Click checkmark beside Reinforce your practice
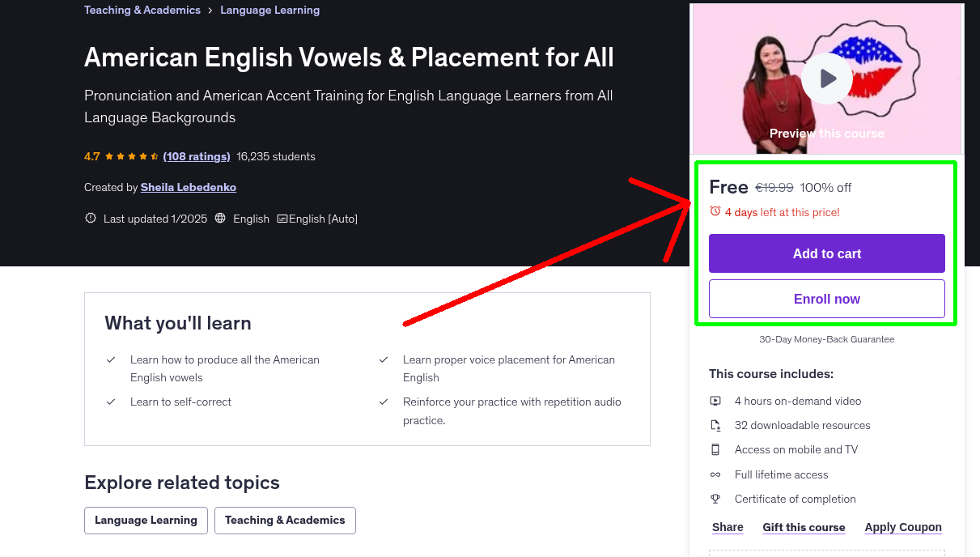 384,402
